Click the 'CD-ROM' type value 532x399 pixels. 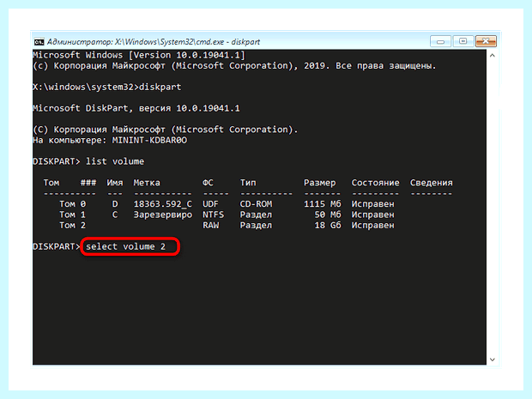256,204
